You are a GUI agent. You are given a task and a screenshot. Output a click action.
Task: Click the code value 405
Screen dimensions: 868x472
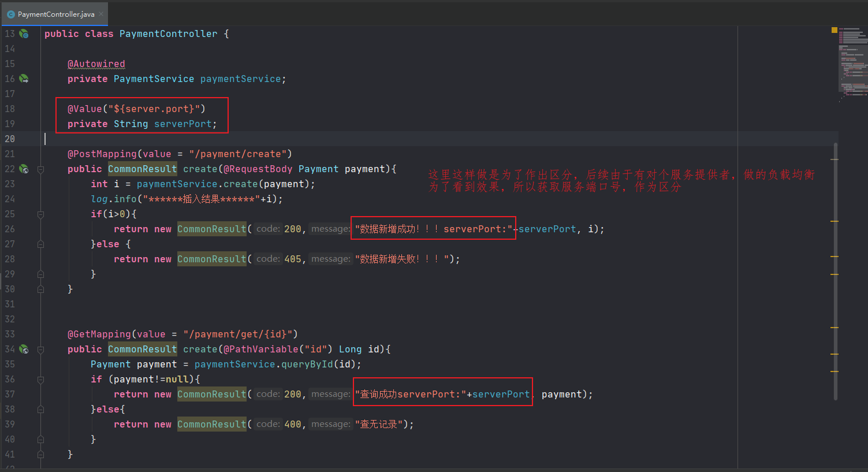293,259
